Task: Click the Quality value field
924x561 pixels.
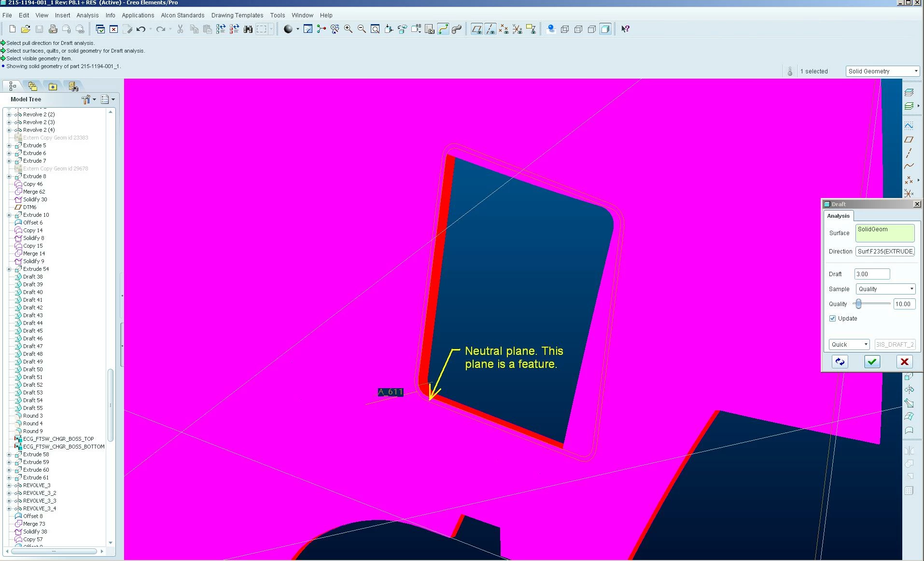Action: 904,304
